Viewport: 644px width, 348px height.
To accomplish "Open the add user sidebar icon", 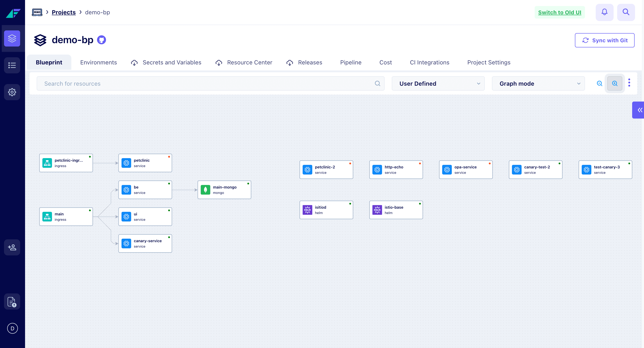I will coord(12,247).
